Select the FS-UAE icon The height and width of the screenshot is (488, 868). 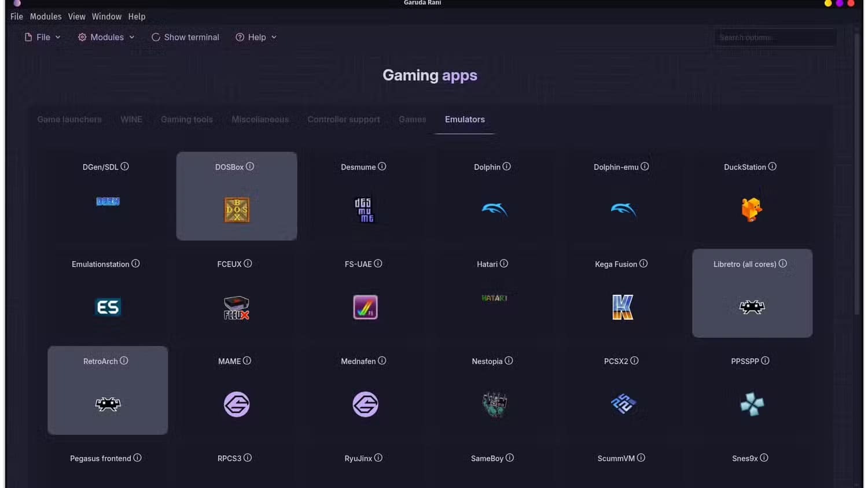365,307
